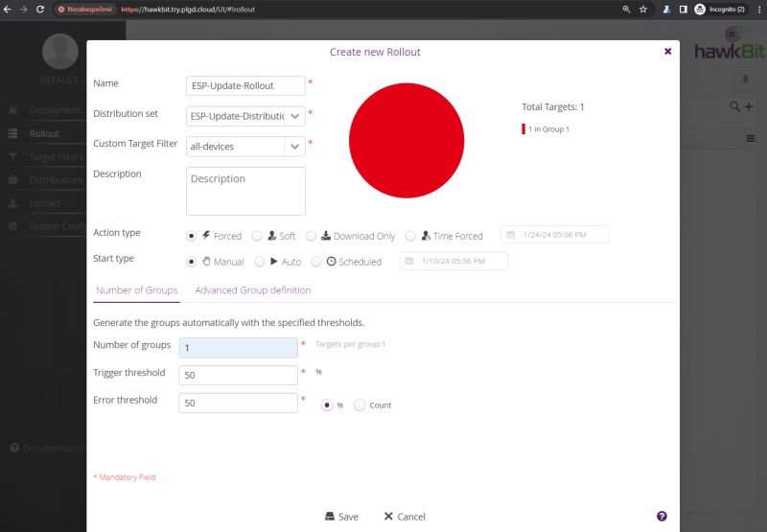Select the Manual start type
Image resolution: width=767 pixels, height=532 pixels.
191,262
